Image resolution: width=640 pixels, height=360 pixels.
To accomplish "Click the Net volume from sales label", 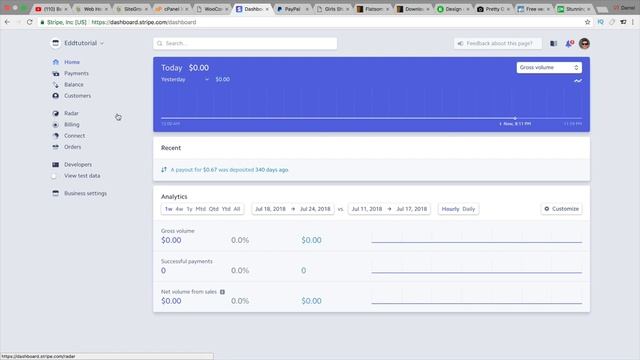I will tap(189, 292).
